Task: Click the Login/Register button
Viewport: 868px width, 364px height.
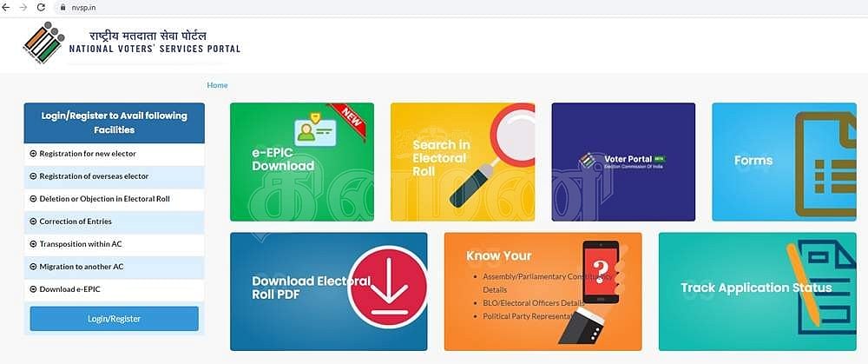Action: [114, 319]
